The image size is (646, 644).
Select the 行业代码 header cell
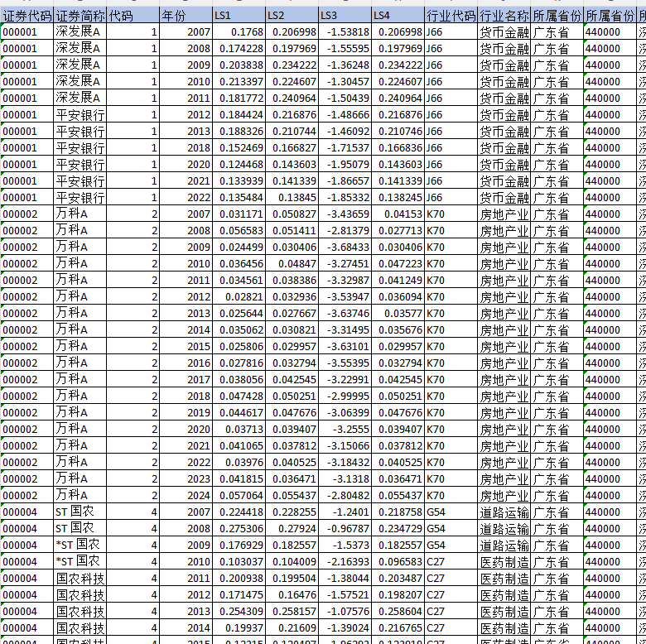(451, 16)
